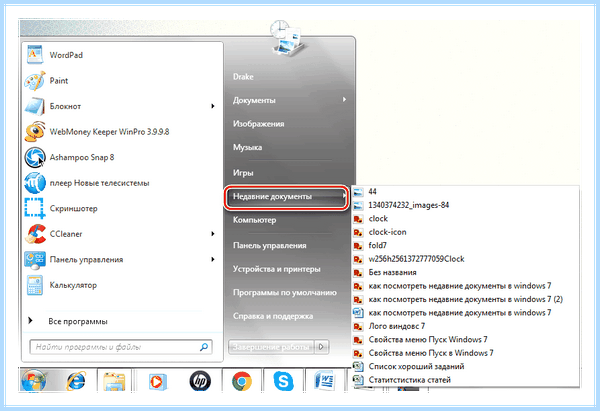Open Устройства и принтеры
600x411 pixels.
(277, 269)
